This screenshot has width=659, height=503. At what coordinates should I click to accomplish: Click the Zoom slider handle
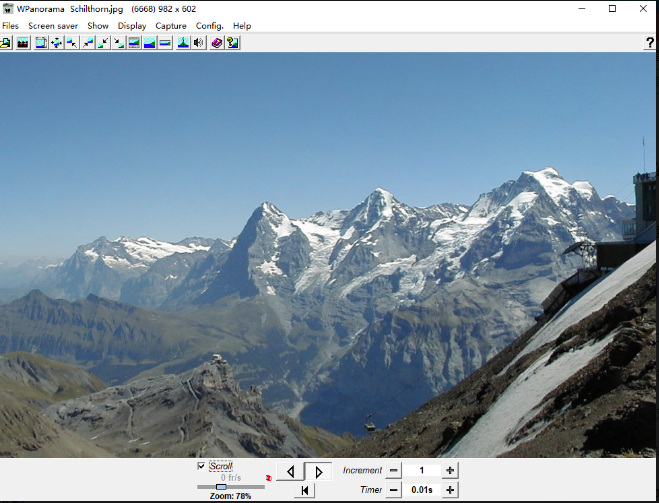point(221,487)
